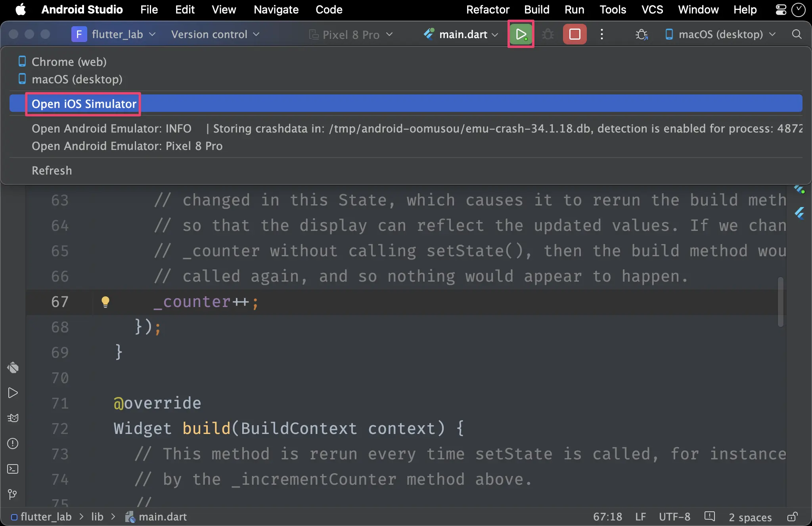
Task: Click the @override annotation on line 71
Action: click(x=157, y=403)
